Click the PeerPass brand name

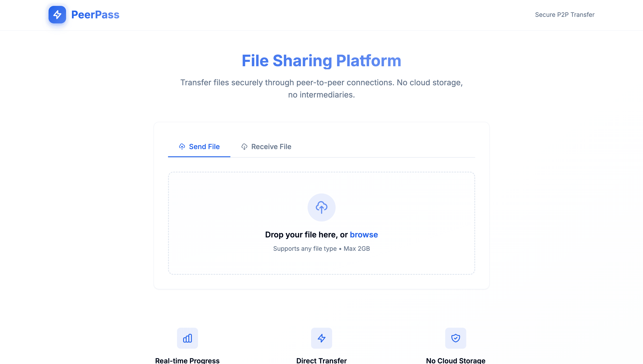pyautogui.click(x=95, y=15)
